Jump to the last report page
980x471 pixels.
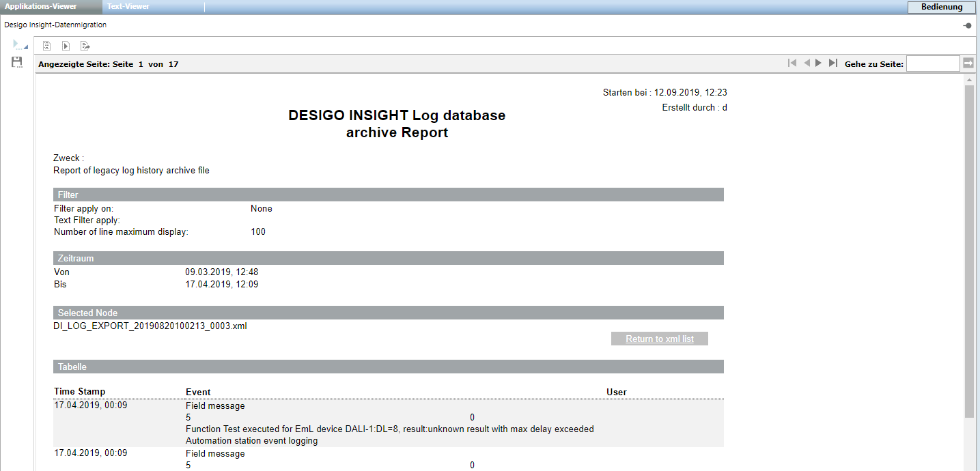tap(832, 63)
